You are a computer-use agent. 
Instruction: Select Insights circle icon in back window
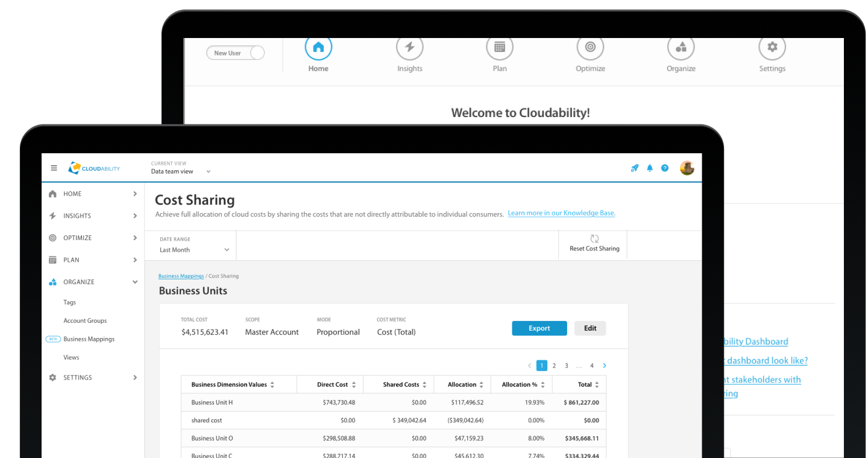410,47
